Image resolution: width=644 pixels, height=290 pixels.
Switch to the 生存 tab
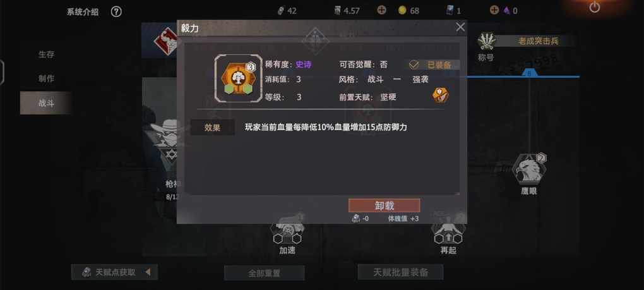pyautogui.click(x=47, y=54)
